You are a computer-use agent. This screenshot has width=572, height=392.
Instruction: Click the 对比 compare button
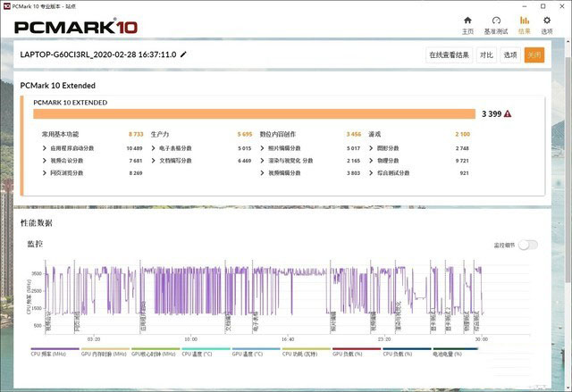pos(486,55)
